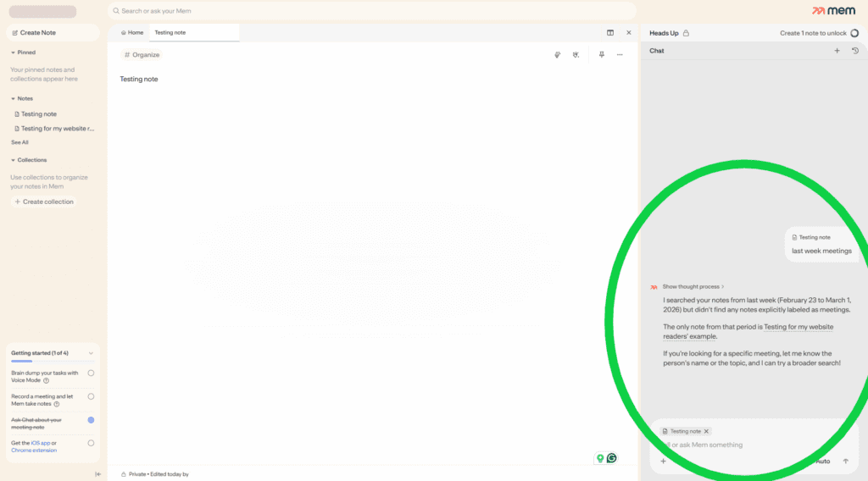Click the plus attachment icon in chat input

[x=663, y=461]
